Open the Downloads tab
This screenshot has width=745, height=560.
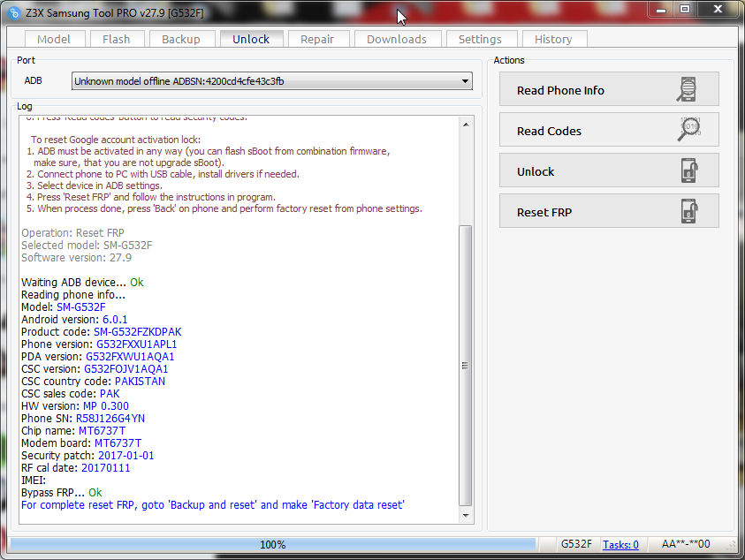point(397,39)
